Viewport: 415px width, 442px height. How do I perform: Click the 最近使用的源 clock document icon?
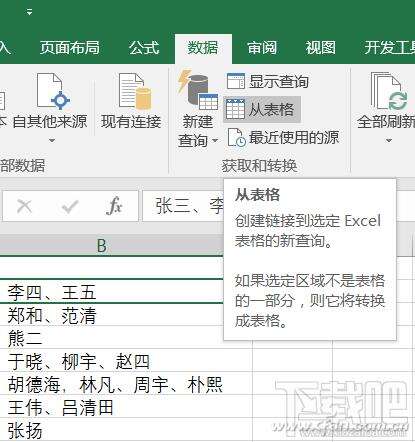236,137
